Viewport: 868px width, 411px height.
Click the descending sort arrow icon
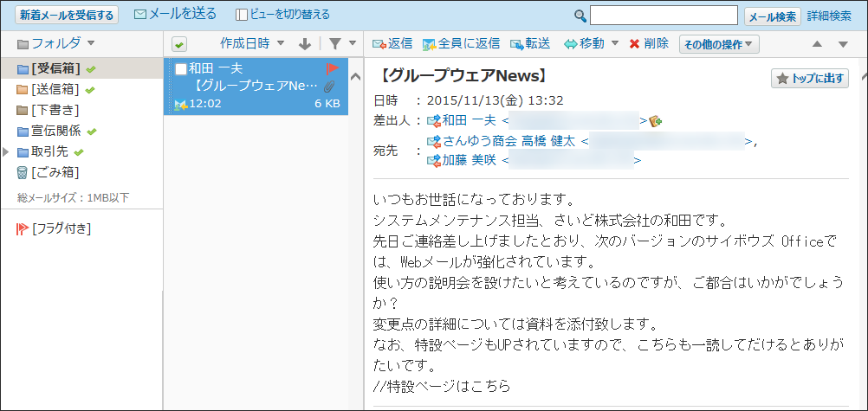[x=304, y=44]
